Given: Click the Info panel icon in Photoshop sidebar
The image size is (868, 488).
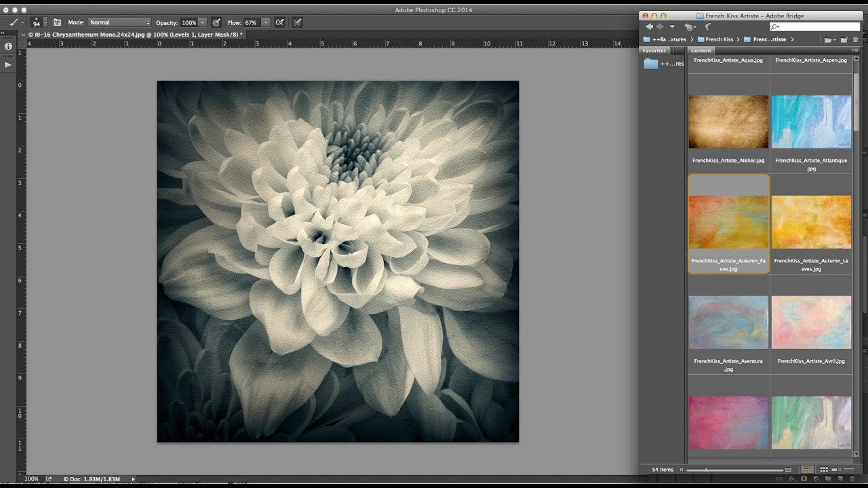Looking at the screenshot, I should [x=7, y=46].
